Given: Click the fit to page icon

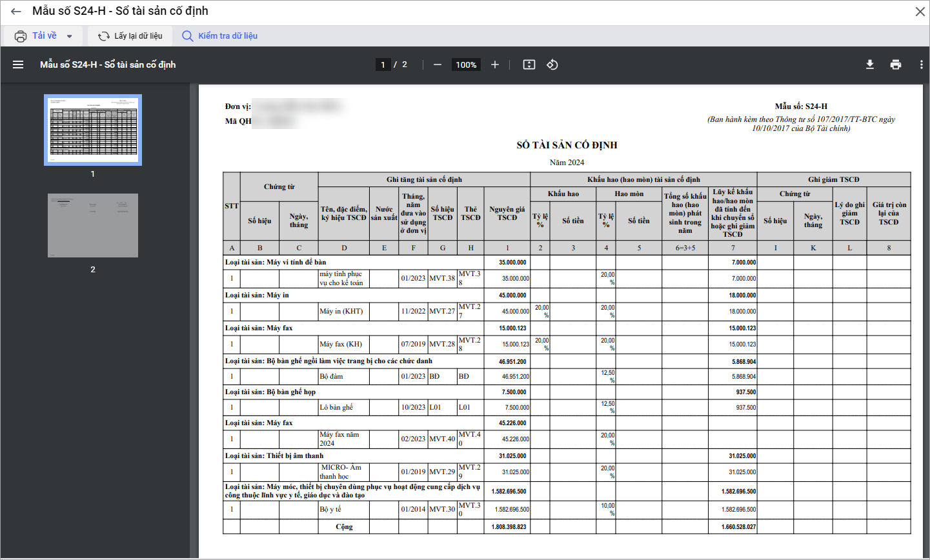Looking at the screenshot, I should pos(529,65).
